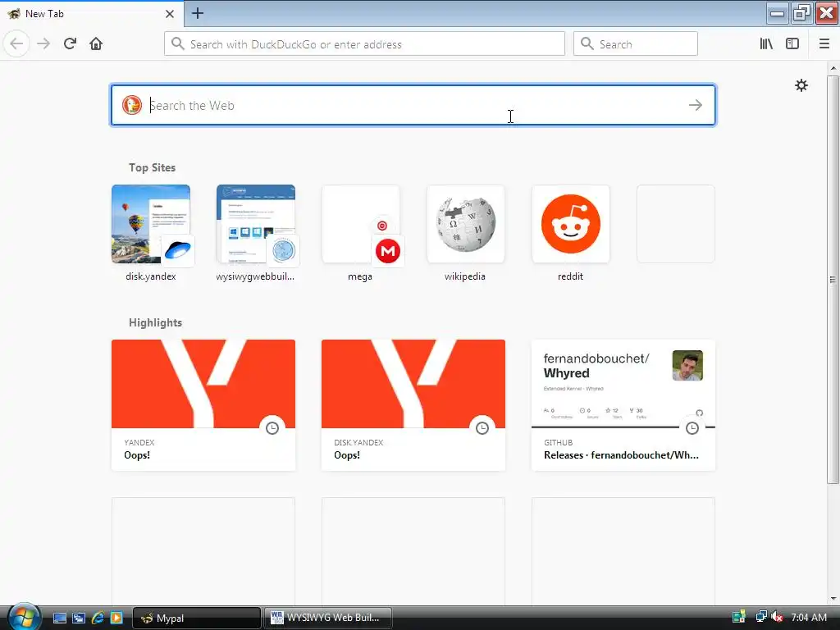Click the Search the Web box

pyautogui.click(x=413, y=105)
